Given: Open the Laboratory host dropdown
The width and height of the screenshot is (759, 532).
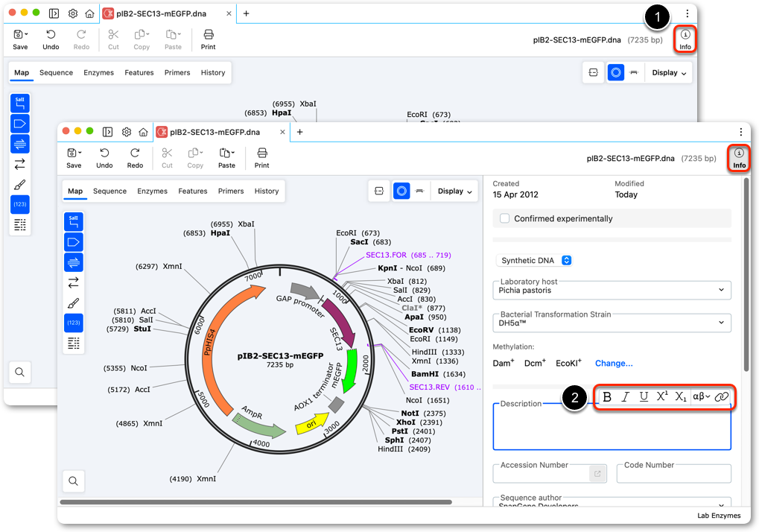Looking at the screenshot, I should pyautogui.click(x=612, y=290).
